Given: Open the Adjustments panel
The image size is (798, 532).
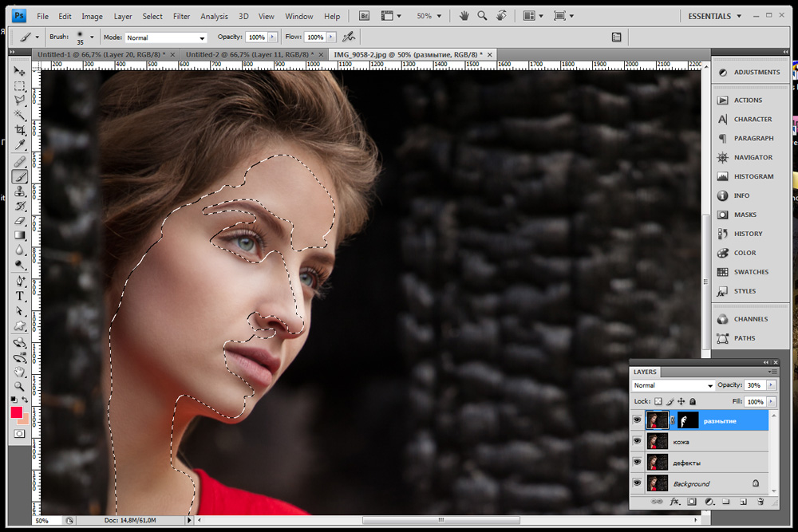Looking at the screenshot, I should click(x=749, y=73).
